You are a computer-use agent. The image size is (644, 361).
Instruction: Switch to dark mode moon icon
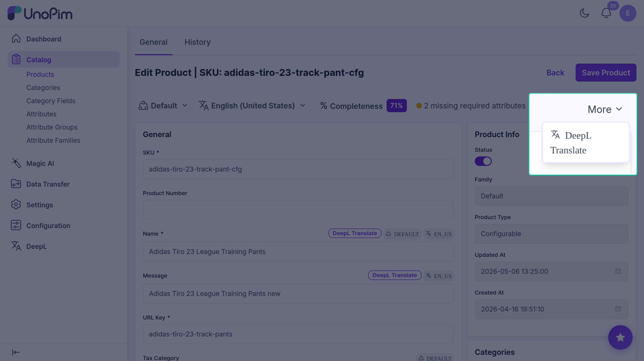click(x=584, y=13)
